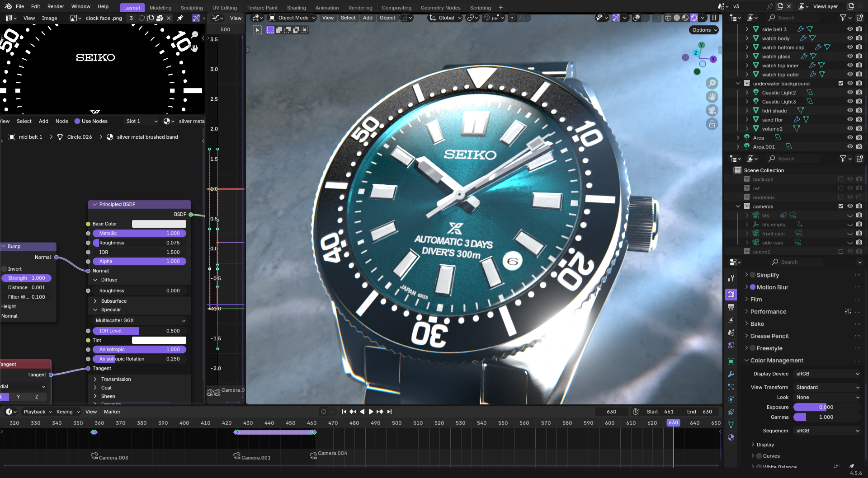Viewport: 868px width, 478px height.
Task: Click the viewport Options button
Action: coord(704,30)
